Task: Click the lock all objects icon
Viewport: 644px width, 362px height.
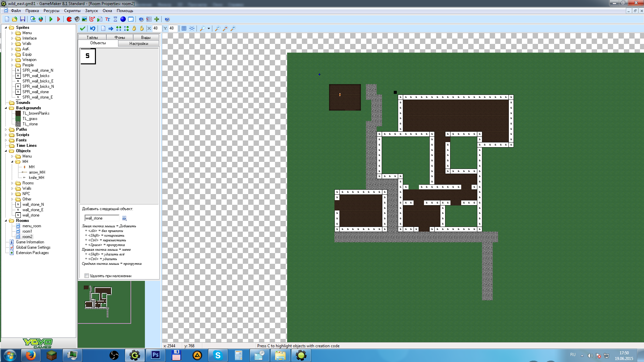Action: coord(134,28)
